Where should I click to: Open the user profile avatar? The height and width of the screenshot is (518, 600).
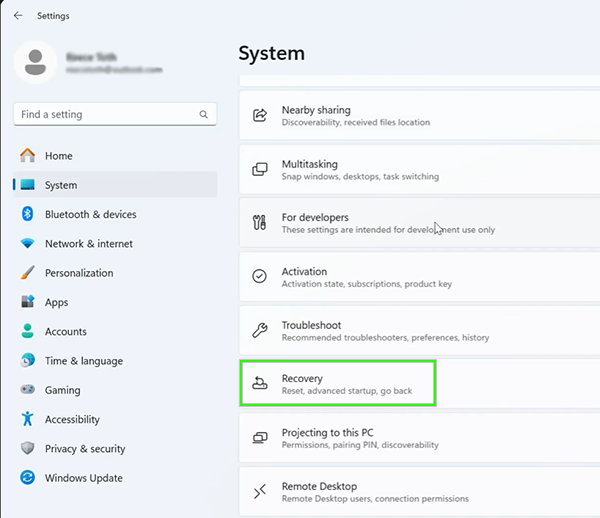tap(35, 62)
